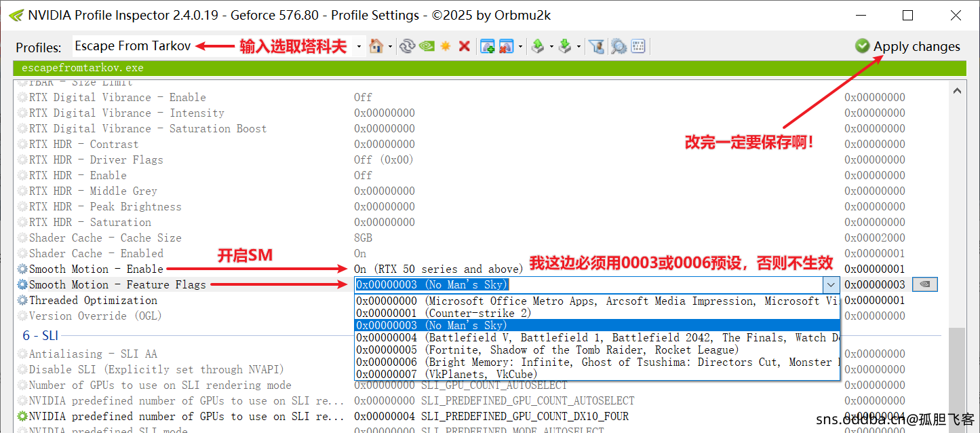Viewport: 980px width, 433px height.
Task: Collapse the 6 - SLI section header
Action: 41,335
